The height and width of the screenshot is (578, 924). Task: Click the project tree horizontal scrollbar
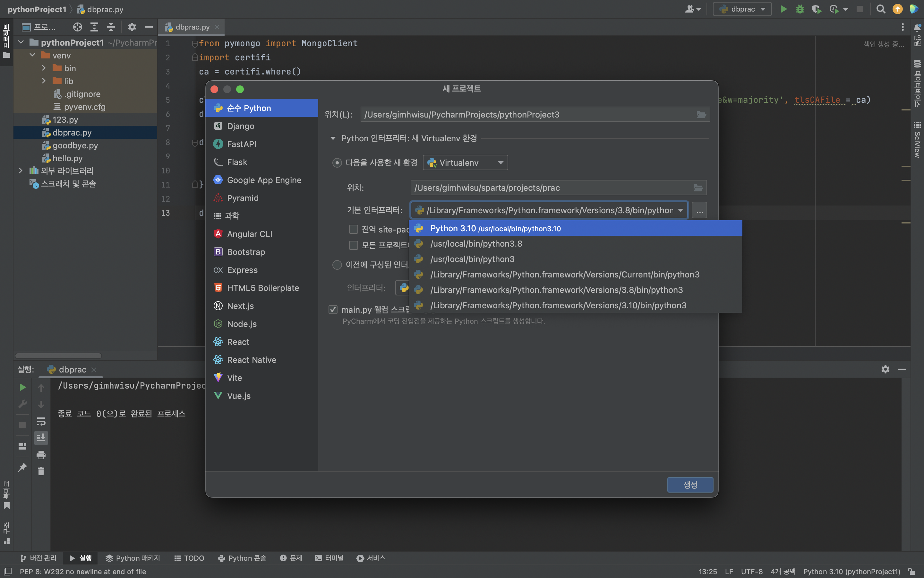(x=58, y=356)
